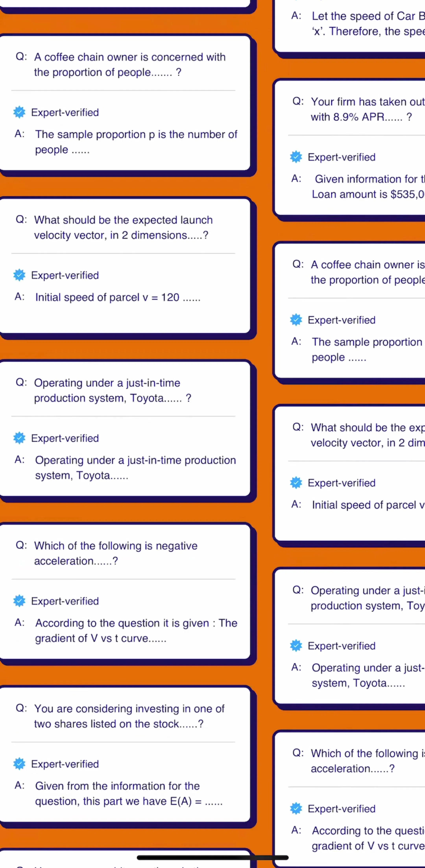
Task: Click verified badge on 8.9% APR loan card
Action: pos(296,157)
